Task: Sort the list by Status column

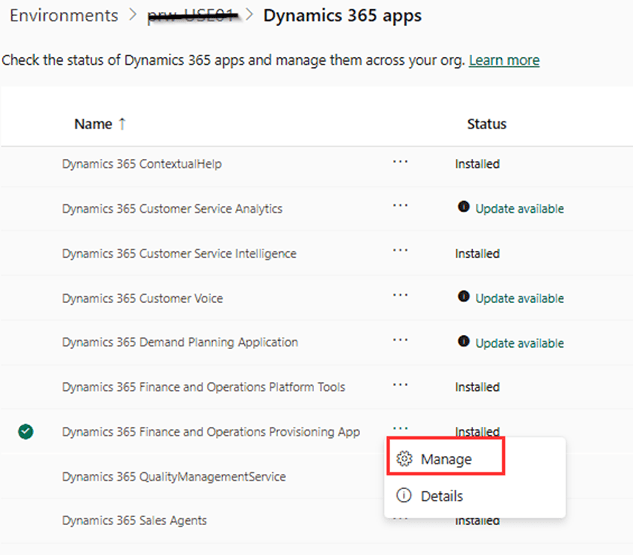Action: (x=486, y=124)
